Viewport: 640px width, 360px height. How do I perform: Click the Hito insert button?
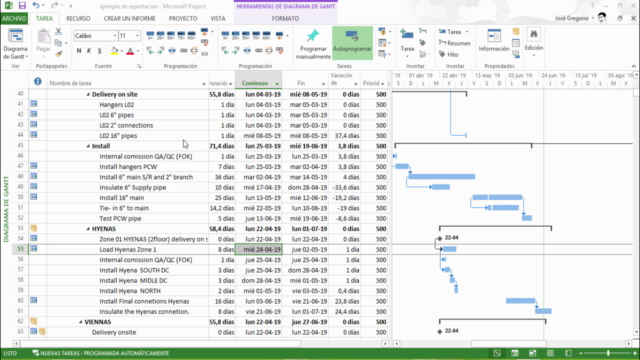449,54
